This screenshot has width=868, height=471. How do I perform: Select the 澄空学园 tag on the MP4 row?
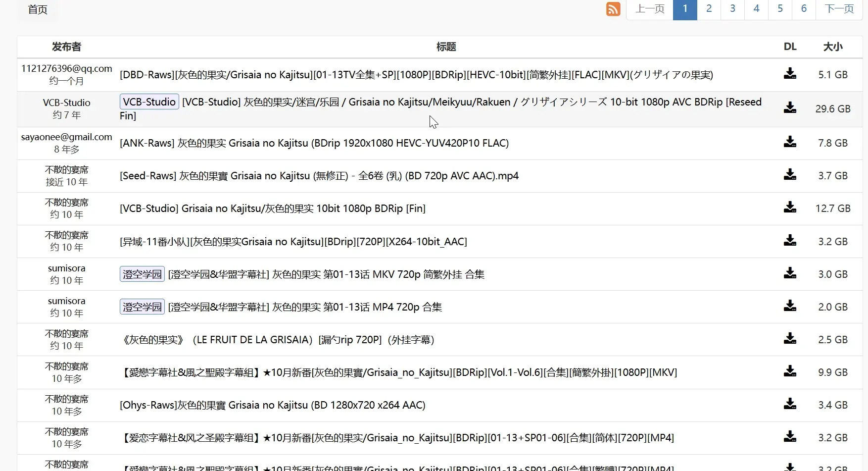(142, 307)
